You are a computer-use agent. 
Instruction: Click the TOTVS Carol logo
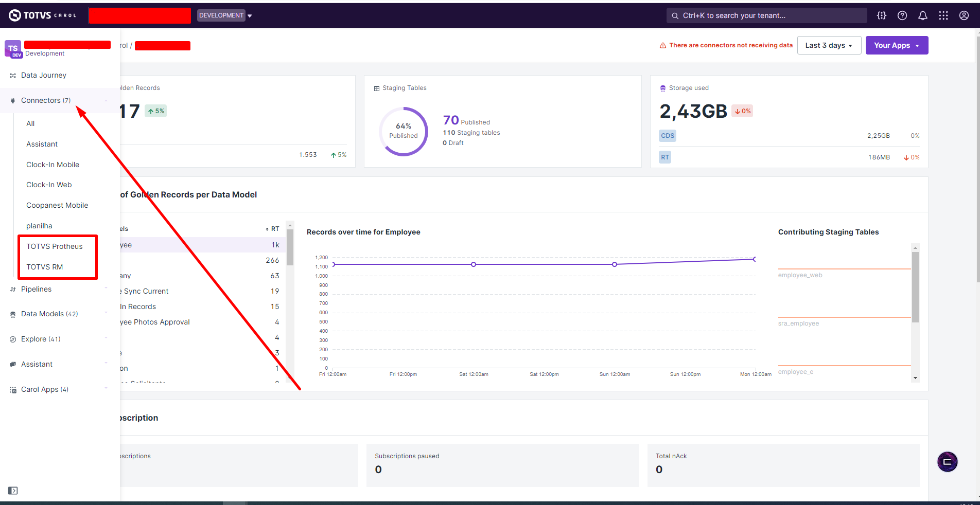coord(43,15)
